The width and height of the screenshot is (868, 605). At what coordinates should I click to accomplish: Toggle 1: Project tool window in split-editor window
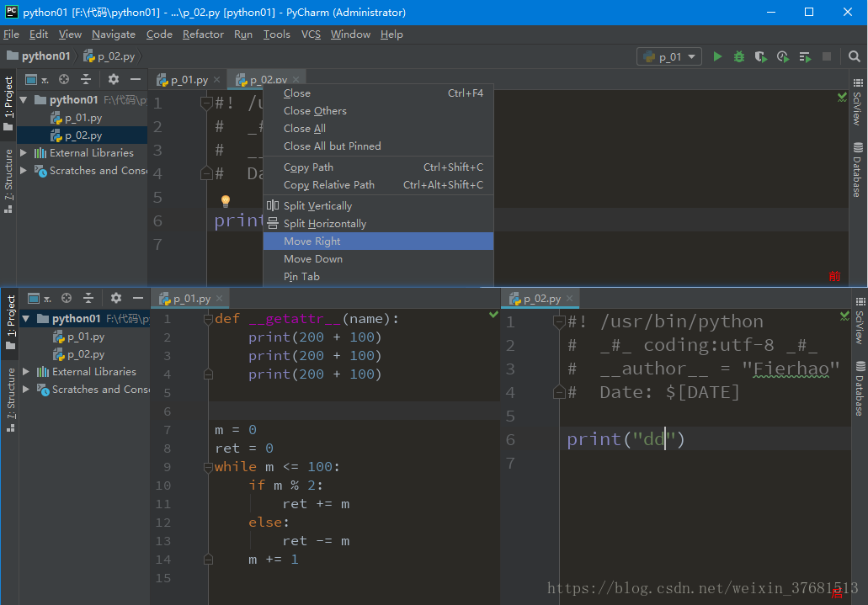tap(10, 323)
